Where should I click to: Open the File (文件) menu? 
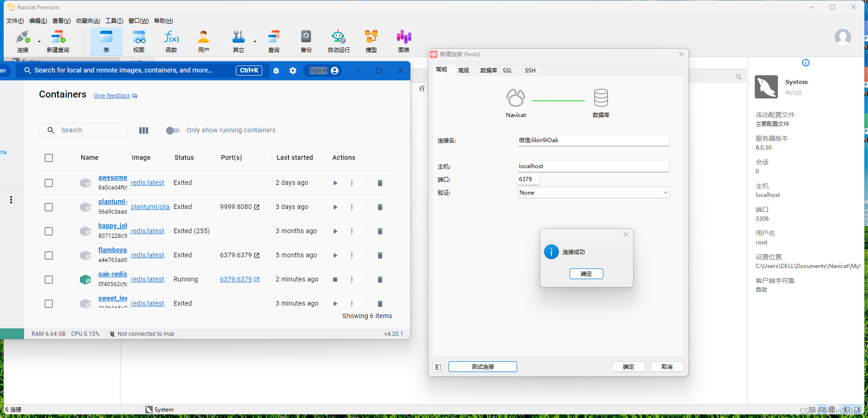coord(15,21)
